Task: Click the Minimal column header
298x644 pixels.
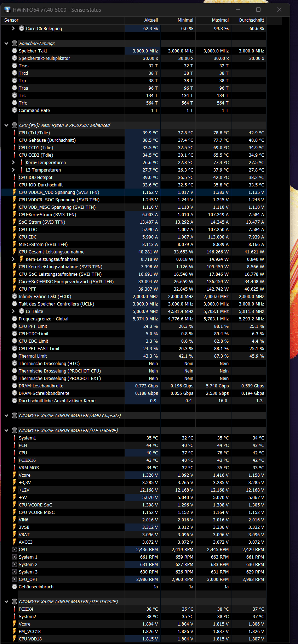Action: [x=178, y=20]
